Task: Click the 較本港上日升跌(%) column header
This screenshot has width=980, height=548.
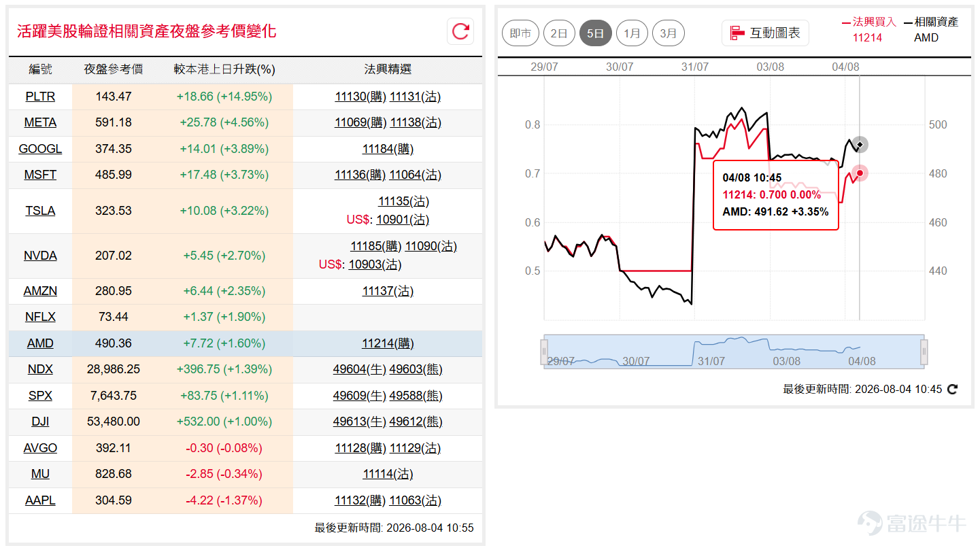Action: tap(224, 69)
